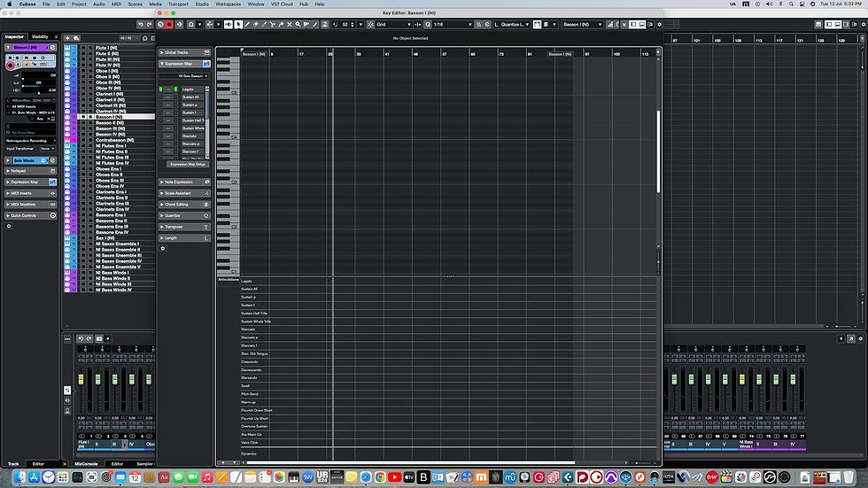Viewport: 868px width, 488px height.
Task: Open Chrome from the Dock
Action: (380, 477)
